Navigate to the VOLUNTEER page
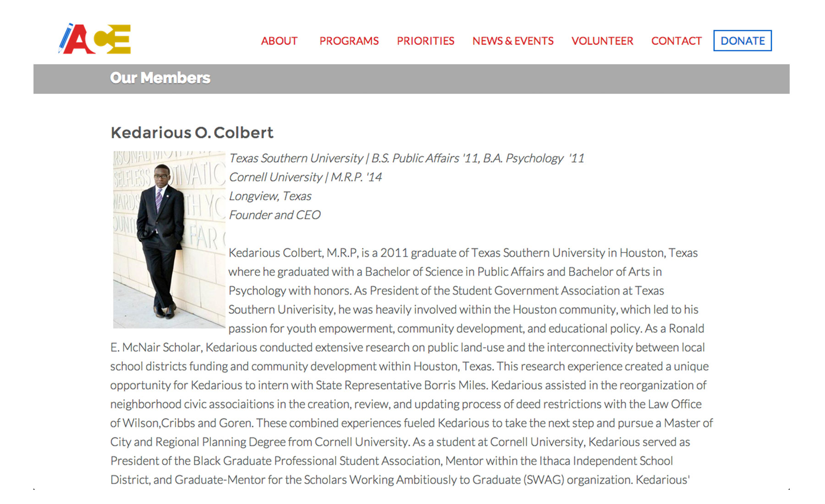Viewport: 825px width, 504px height. click(x=602, y=41)
